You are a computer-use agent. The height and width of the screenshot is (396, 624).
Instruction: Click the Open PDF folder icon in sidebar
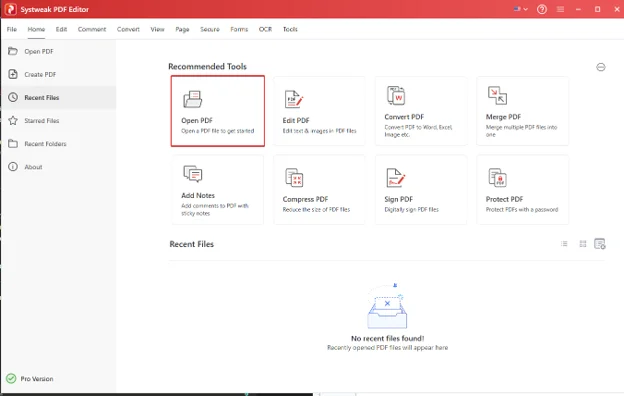tap(13, 51)
